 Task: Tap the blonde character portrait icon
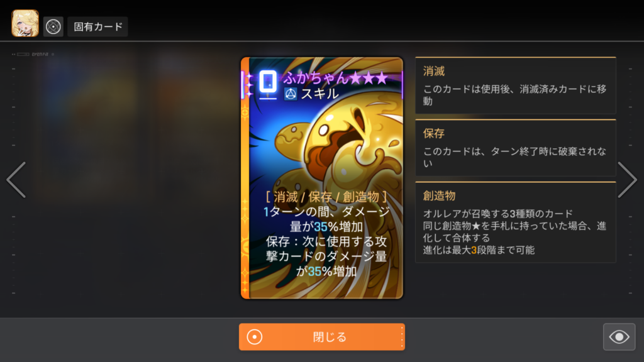click(x=25, y=24)
